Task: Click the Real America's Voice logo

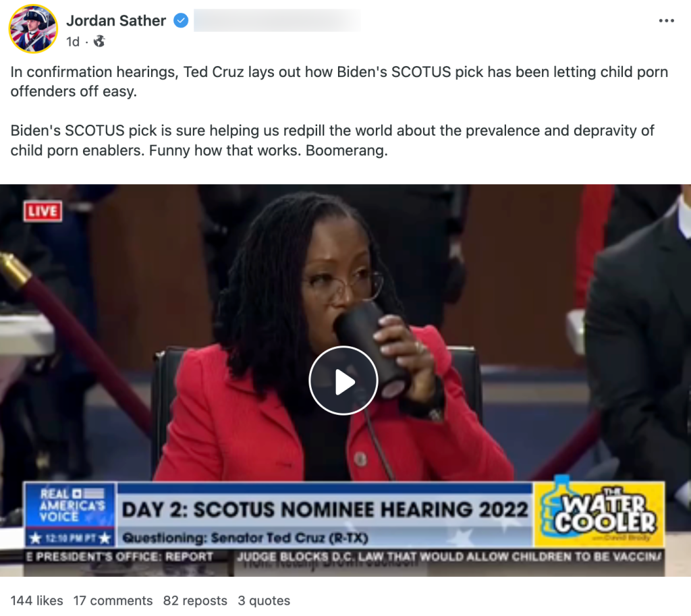Action: (x=70, y=514)
